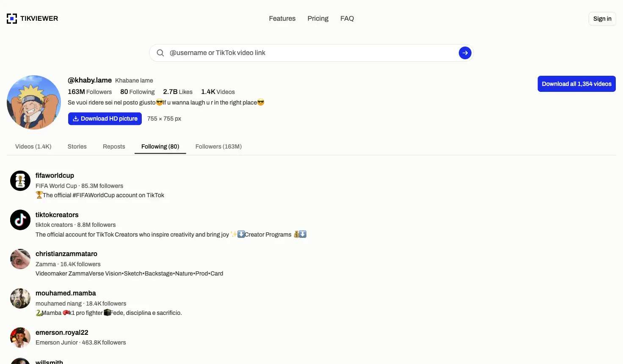Focus the username or video link search field
Screen dimensions: 623x364
point(312,53)
